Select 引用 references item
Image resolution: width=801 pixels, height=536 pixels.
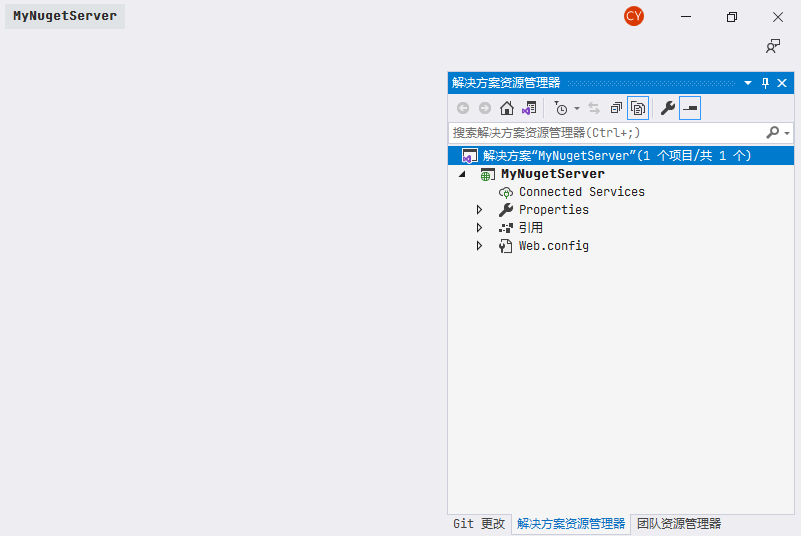point(531,227)
